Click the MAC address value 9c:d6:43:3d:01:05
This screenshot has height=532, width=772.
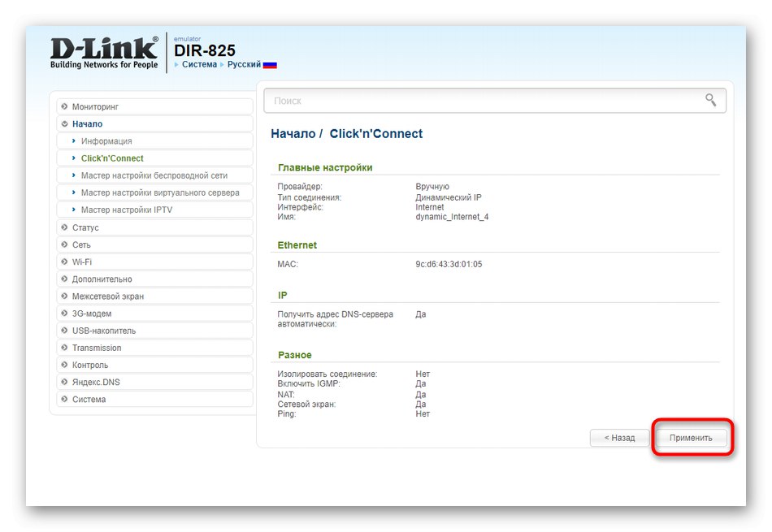449,264
